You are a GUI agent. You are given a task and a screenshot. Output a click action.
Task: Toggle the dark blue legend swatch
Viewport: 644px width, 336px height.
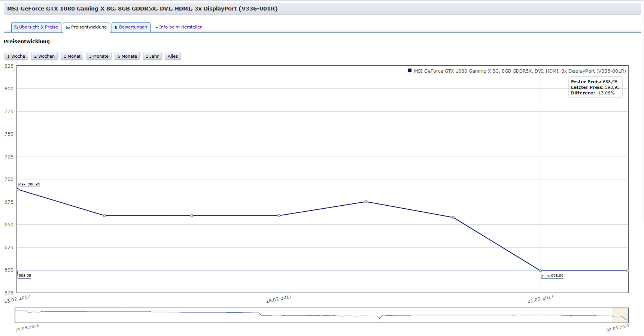click(x=410, y=70)
